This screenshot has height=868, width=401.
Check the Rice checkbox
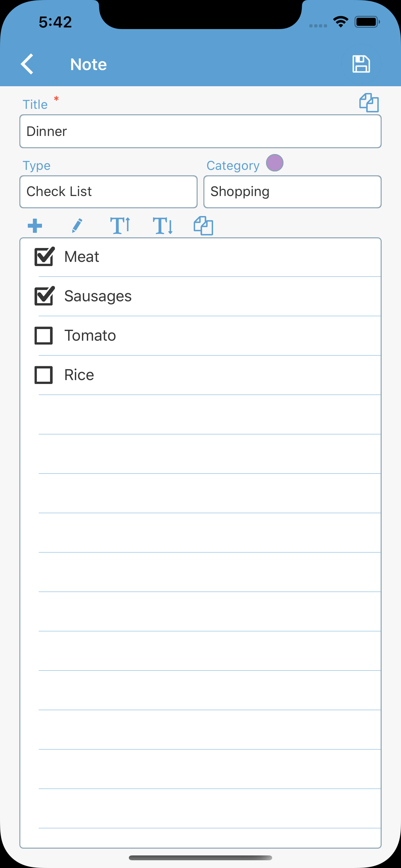click(x=44, y=375)
